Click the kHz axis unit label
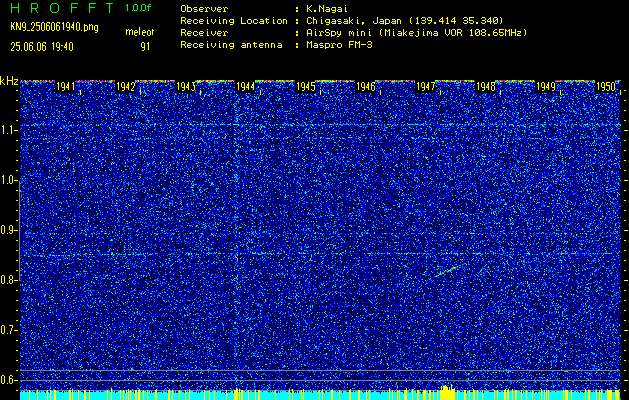629x400 pixels. coord(9,81)
